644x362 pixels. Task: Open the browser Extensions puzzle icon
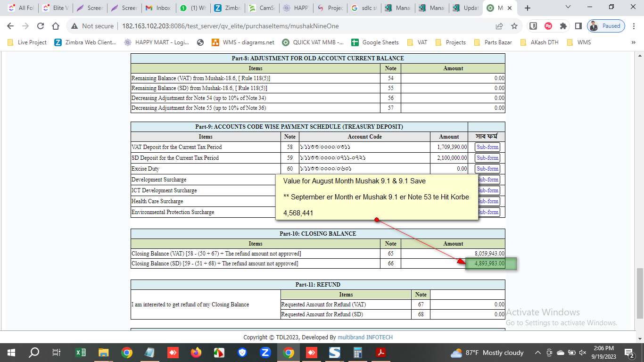pos(563,26)
